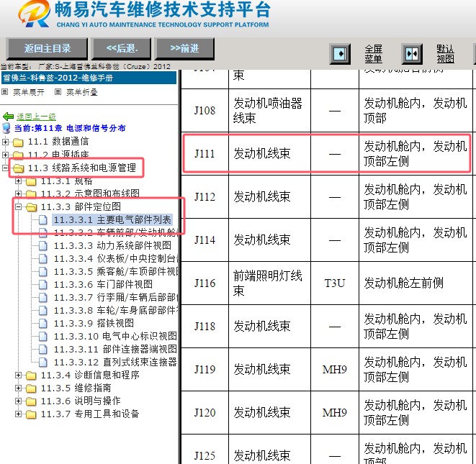476x464 pixels.
Task: Click the 前端照明灯线束 cell
Action: [x=269, y=283]
